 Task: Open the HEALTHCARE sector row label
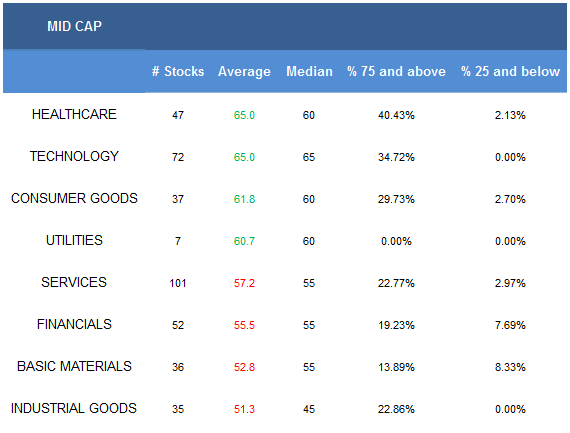[74, 114]
